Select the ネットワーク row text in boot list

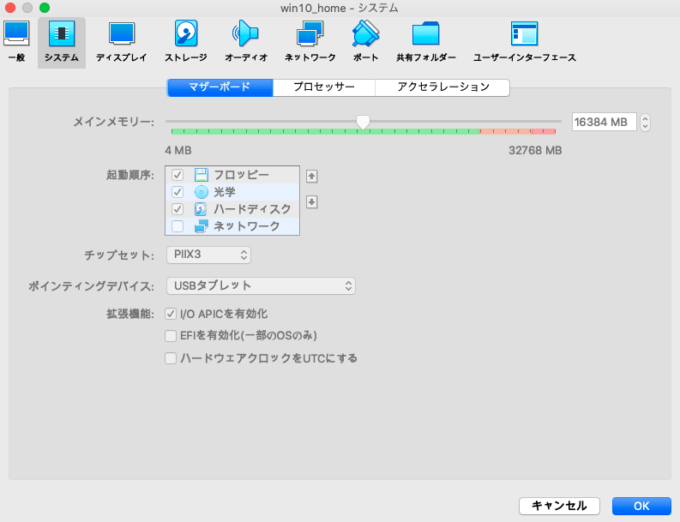click(x=246, y=226)
